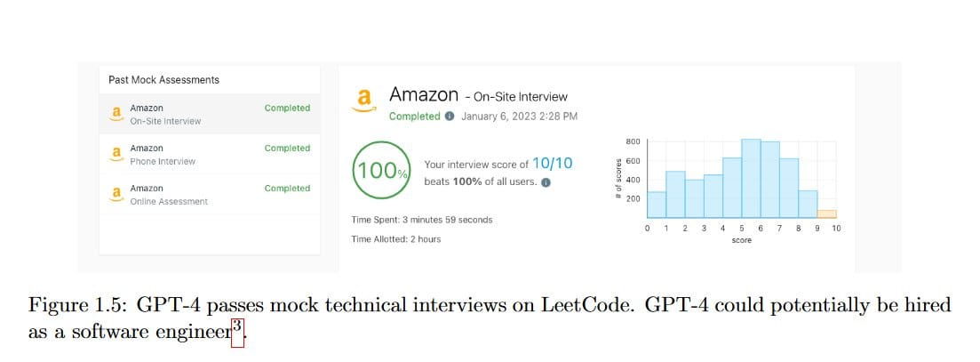Click the Amazon logo beside Online Assessment entry
Image resolution: width=980 pixels, height=362 pixels.
[116, 193]
